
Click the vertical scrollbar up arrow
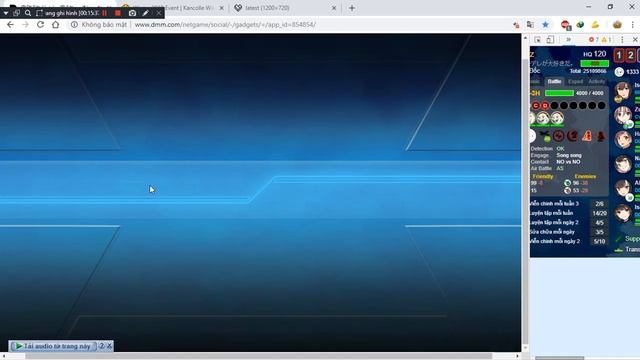point(525,38)
